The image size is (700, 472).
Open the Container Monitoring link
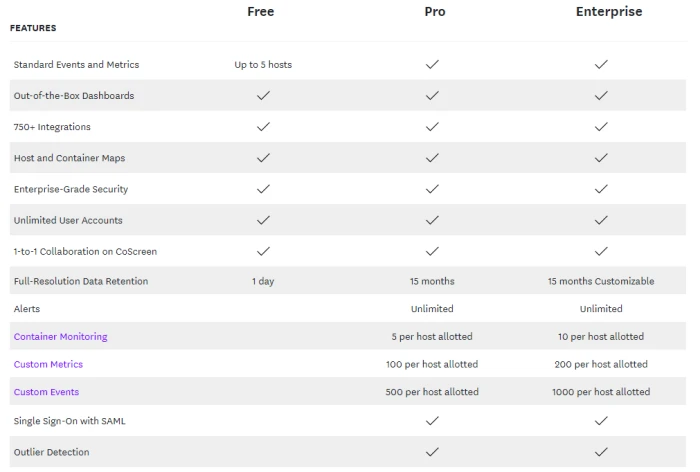60,337
